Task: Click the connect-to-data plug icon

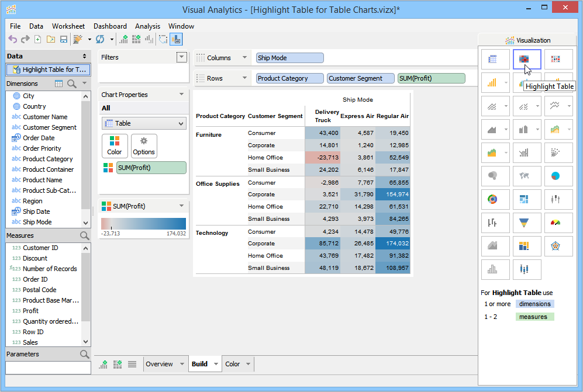Action: 78,39
